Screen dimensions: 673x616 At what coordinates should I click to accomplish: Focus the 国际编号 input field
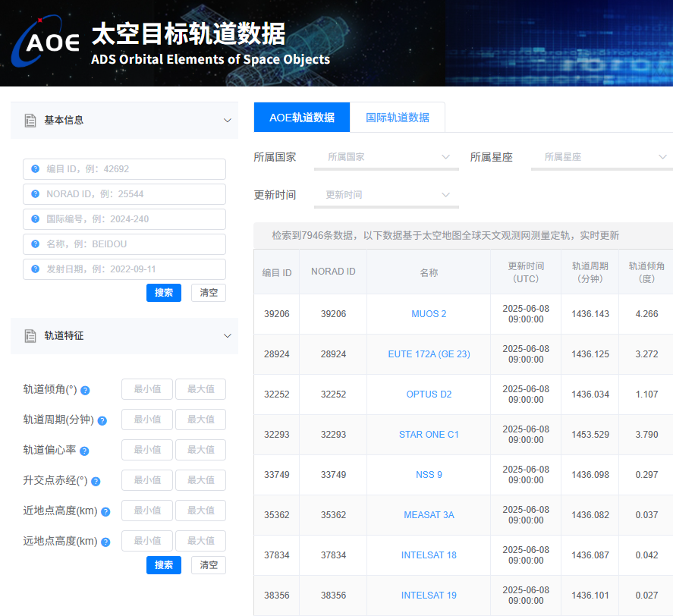124,219
